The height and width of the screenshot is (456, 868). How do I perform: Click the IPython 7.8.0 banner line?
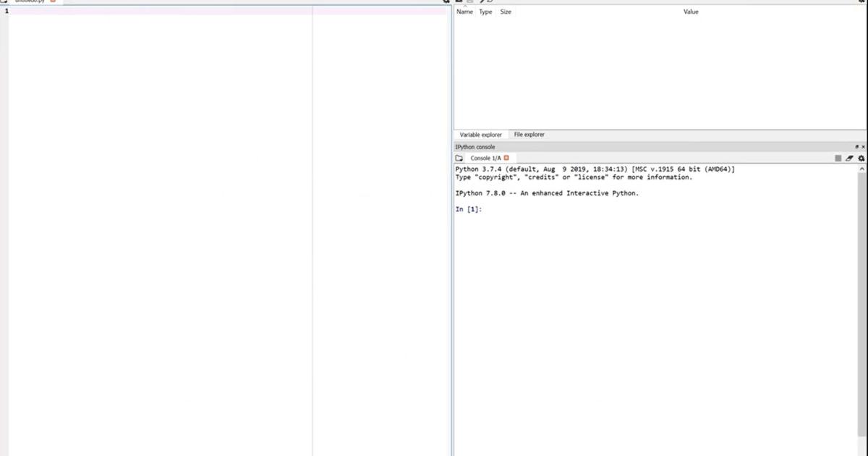click(x=547, y=193)
